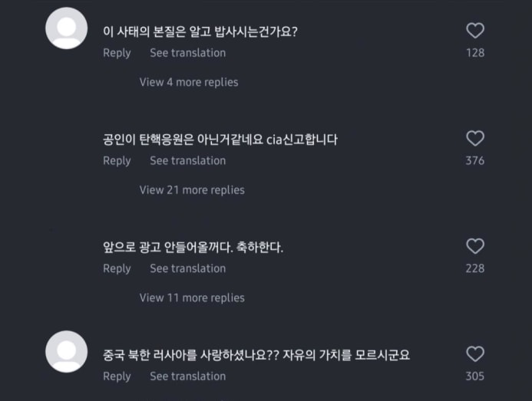
Task: Like the comment with 228 likes
Action: click(x=475, y=246)
